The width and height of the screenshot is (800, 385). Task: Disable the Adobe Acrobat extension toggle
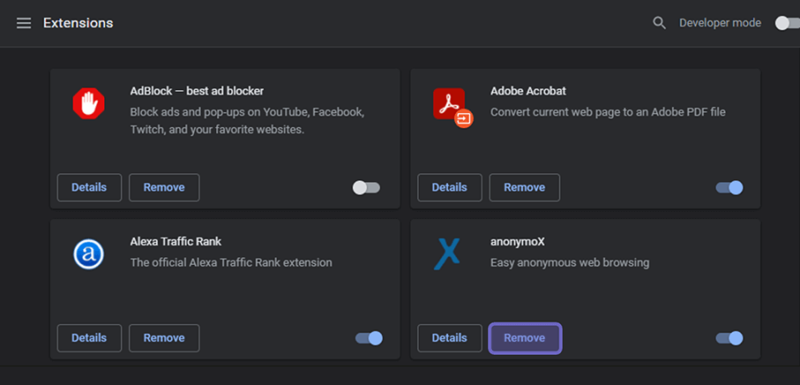click(729, 188)
